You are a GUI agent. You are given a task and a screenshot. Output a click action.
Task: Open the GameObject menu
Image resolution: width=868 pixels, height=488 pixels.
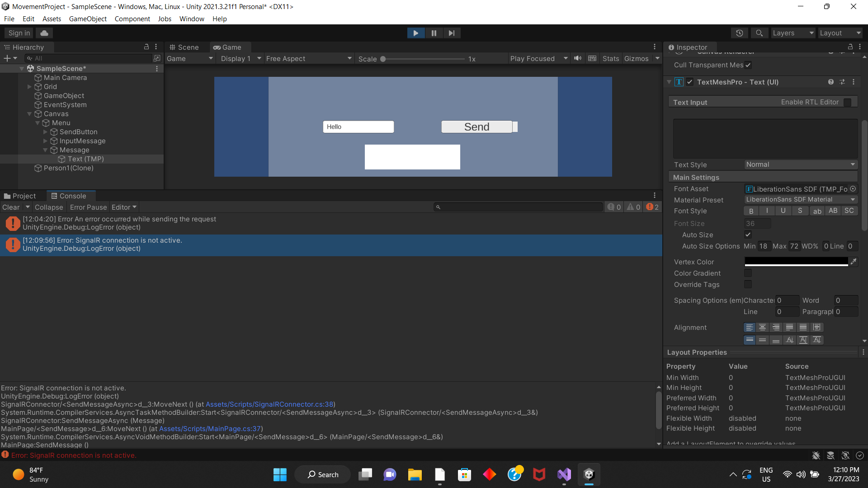[x=88, y=19]
